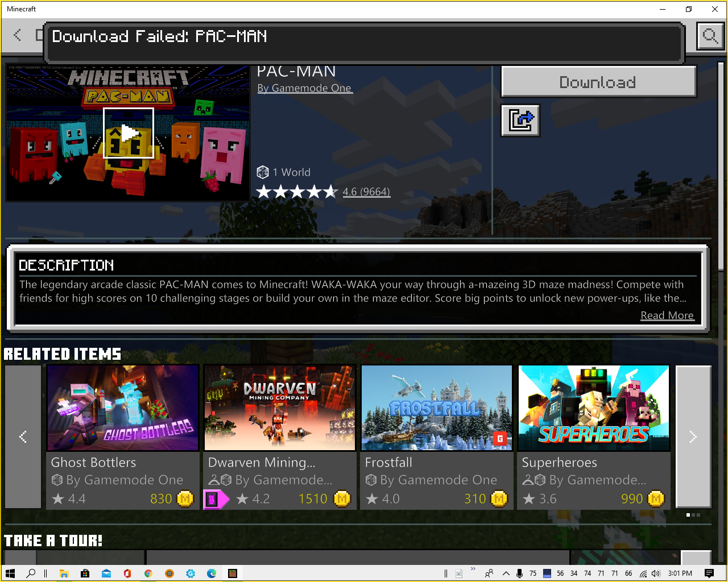The width and height of the screenshot is (728, 582).
Task: Go back with the top-left arrow
Action: point(18,35)
